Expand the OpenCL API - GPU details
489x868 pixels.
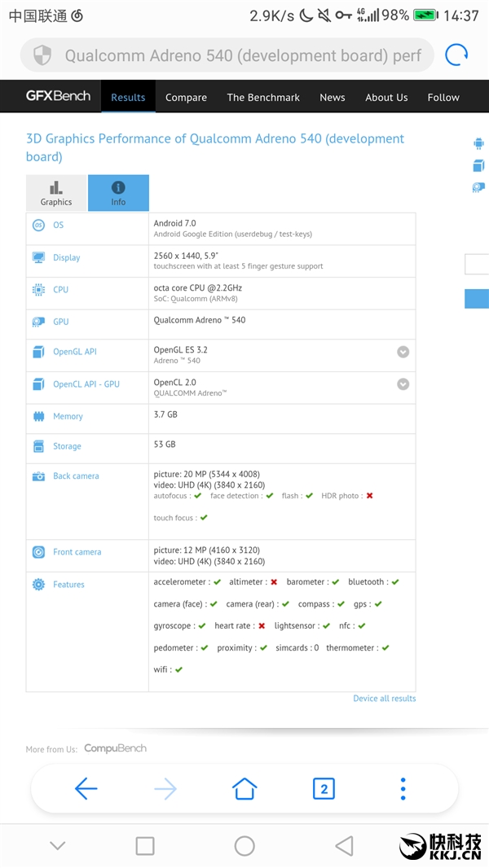point(403,384)
